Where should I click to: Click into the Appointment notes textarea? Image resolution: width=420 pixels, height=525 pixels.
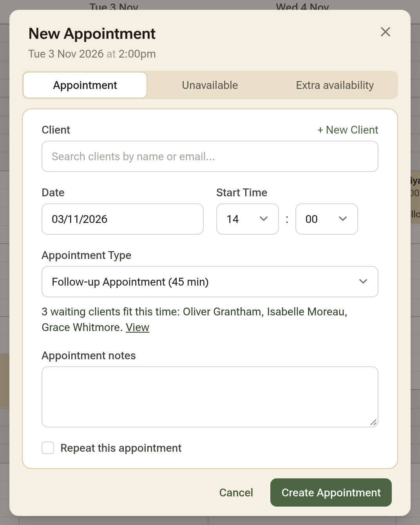210,397
